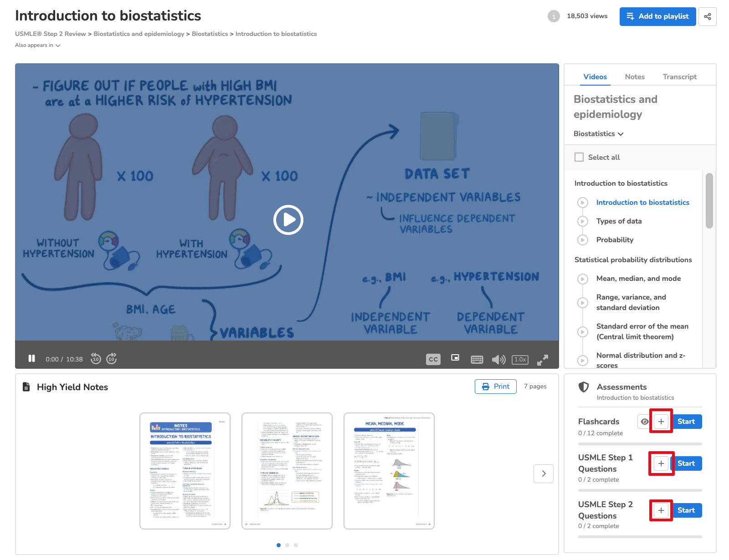
Task: Open the Mean, median, mode notes thumbnail
Action: pyautogui.click(x=389, y=471)
